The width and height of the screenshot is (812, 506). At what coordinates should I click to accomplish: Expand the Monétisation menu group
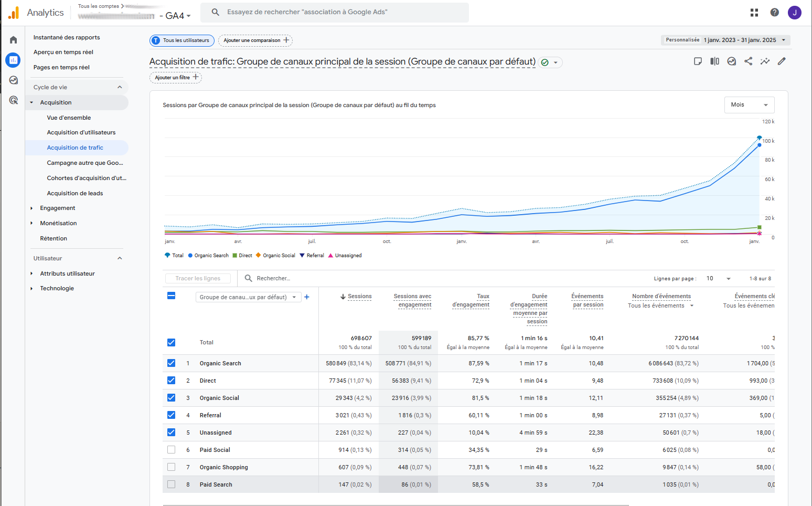click(x=31, y=224)
